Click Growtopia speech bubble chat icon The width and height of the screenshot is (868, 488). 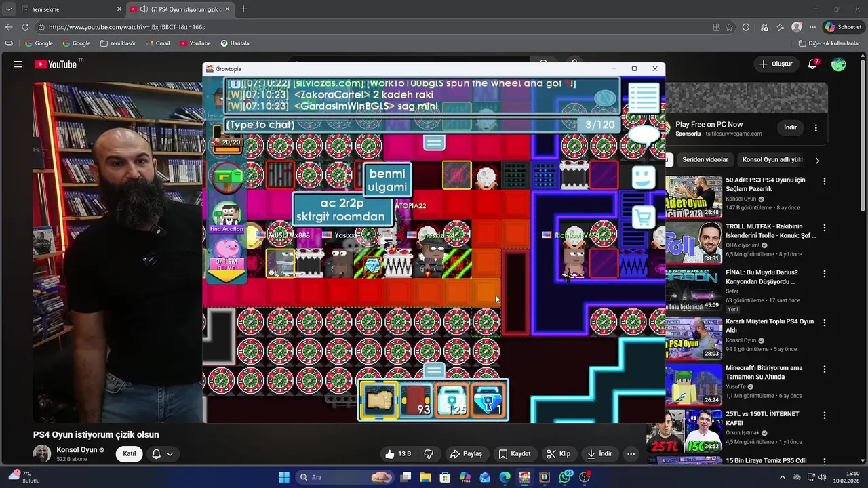pos(644,136)
